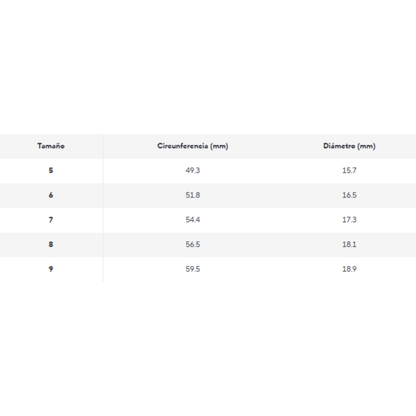416x416 pixels.
Task: Select size 8 in the Tamaño column
Action: pos(51,244)
